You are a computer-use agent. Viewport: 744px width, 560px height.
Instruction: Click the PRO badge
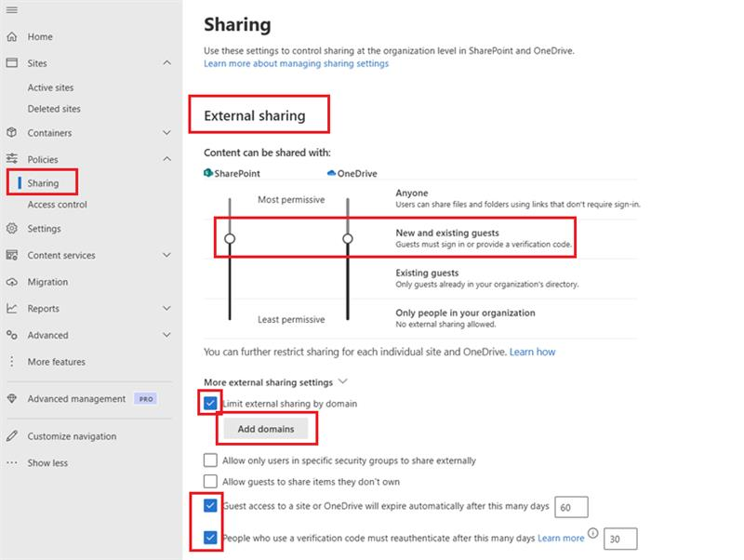146,399
